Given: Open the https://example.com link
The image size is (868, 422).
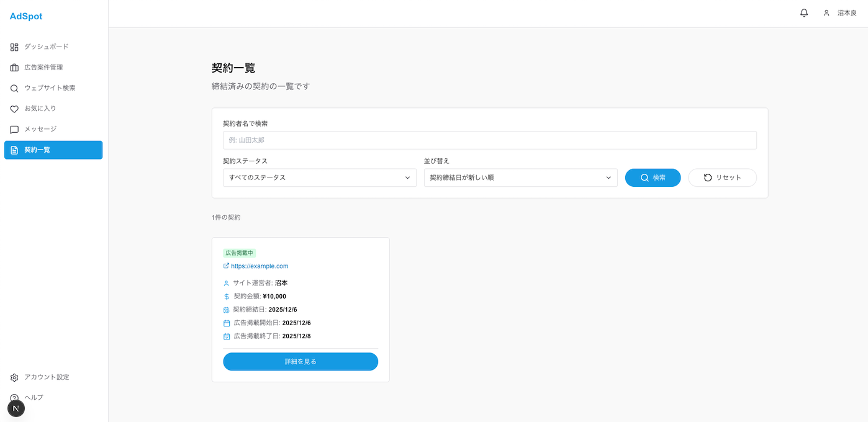Looking at the screenshot, I should click(x=259, y=266).
